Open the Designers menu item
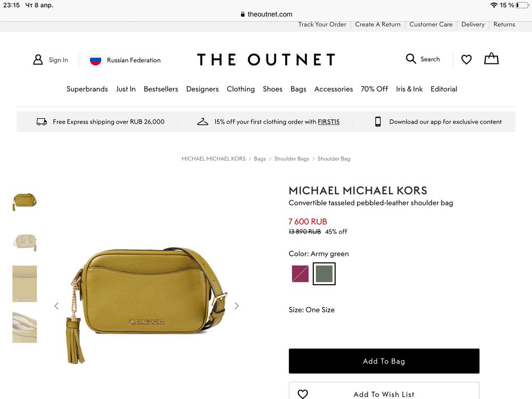 (x=202, y=89)
